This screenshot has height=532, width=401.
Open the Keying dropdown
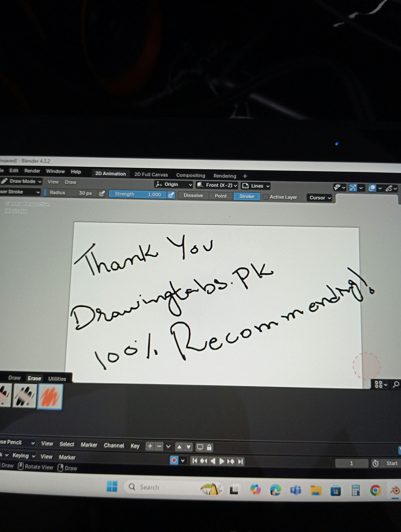tap(24, 455)
